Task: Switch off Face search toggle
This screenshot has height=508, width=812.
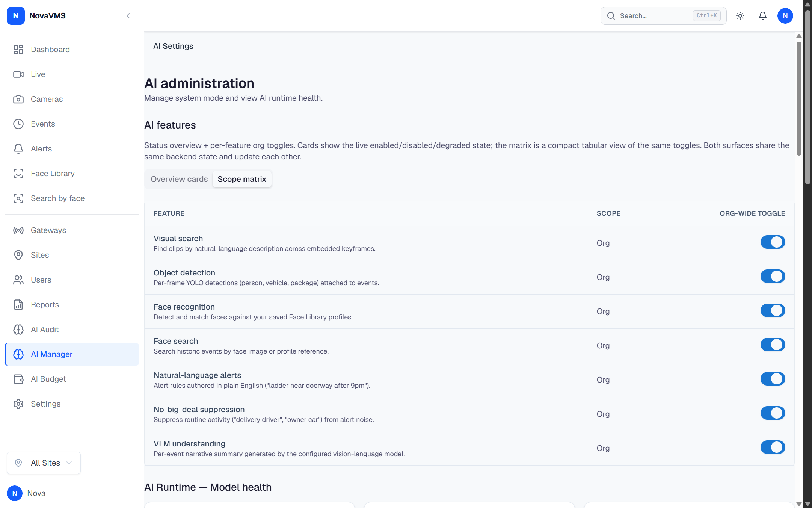Action: click(x=773, y=345)
